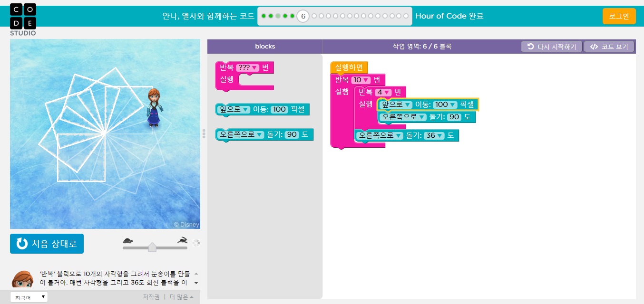The width and height of the screenshot is (644, 304).
Task: Click the 로그인 sign-in button
Action: [x=619, y=16]
